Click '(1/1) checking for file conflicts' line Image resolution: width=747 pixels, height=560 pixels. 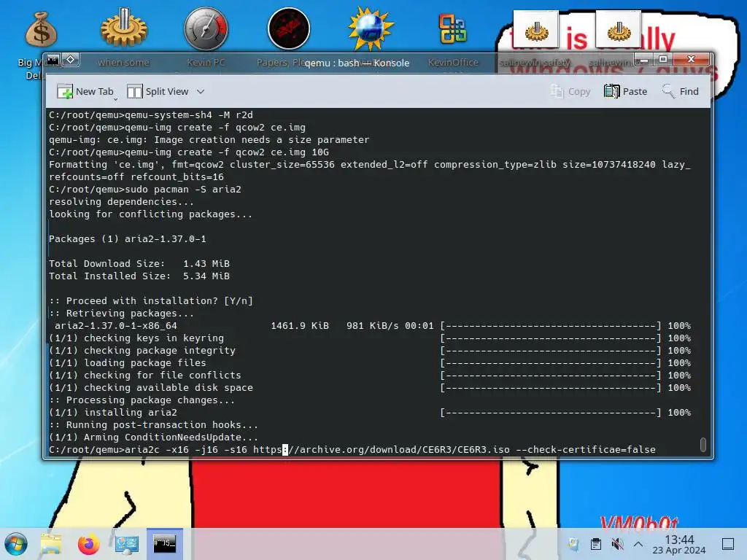[x=145, y=376]
